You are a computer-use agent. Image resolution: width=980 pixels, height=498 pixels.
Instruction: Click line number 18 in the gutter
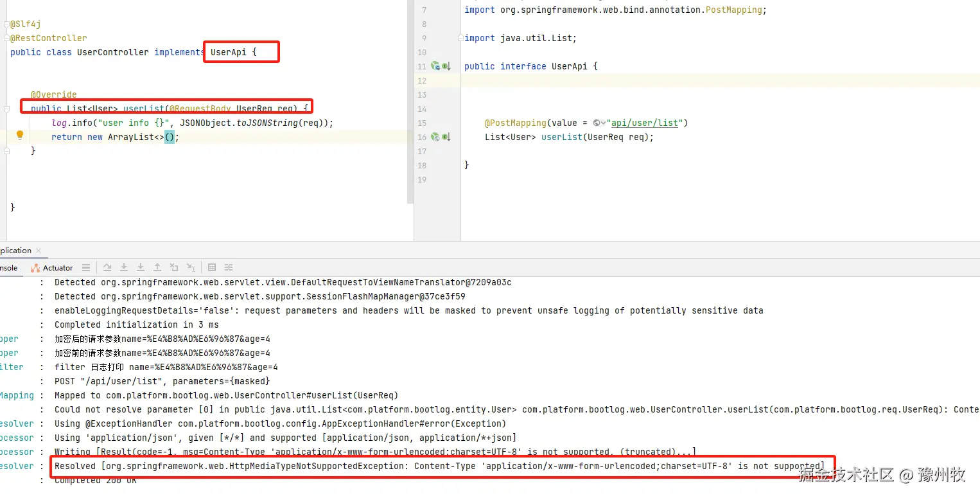tap(421, 165)
